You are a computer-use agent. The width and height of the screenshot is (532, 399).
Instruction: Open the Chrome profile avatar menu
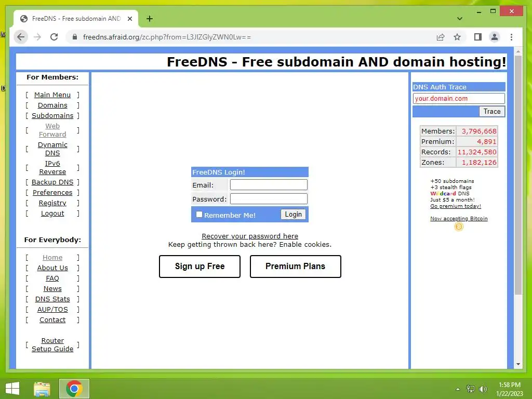[495, 37]
